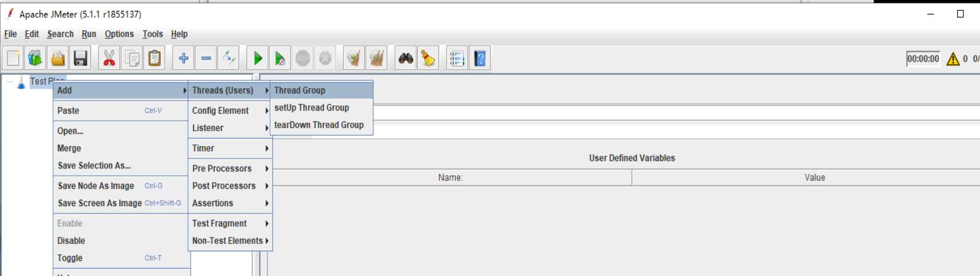This screenshot has height=276, width=980.
Task: Click the Search binoculars icon
Action: coord(406,58)
